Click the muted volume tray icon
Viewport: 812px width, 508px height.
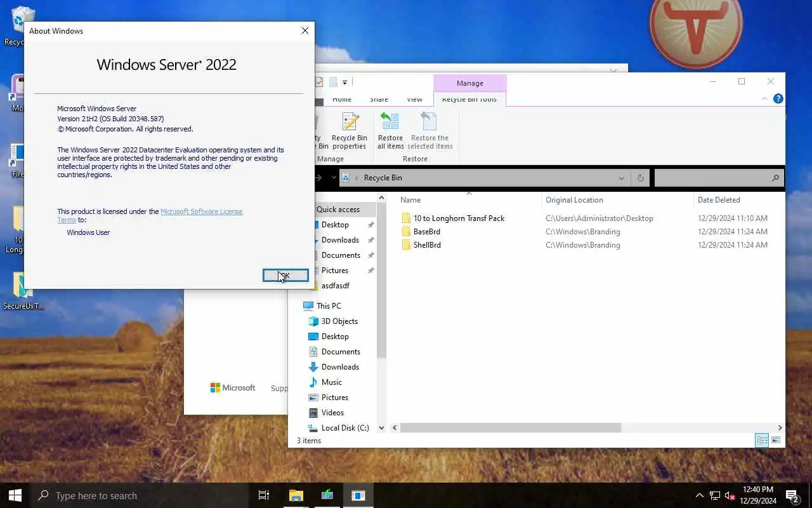tap(730, 495)
